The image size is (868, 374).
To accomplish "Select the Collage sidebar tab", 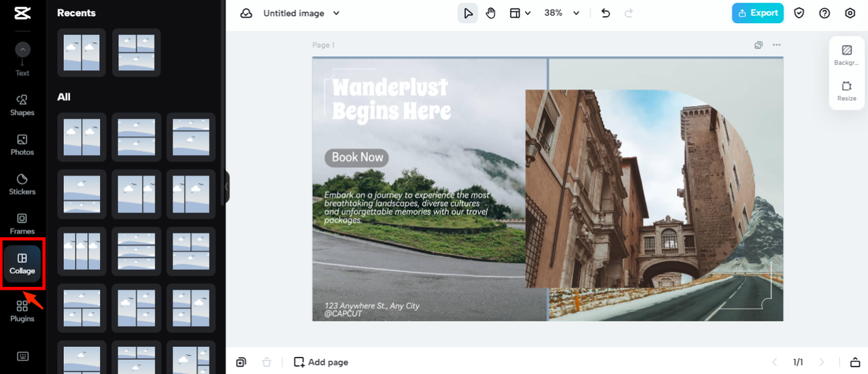I will [x=22, y=264].
